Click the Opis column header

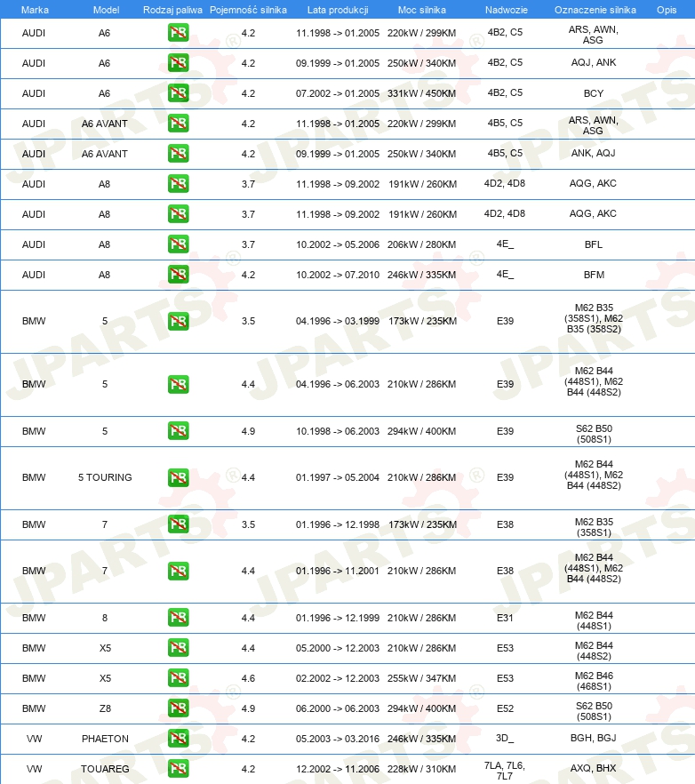point(667,10)
